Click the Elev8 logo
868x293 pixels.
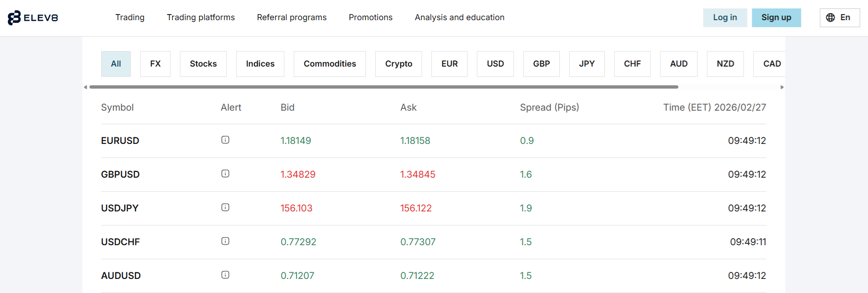[33, 18]
